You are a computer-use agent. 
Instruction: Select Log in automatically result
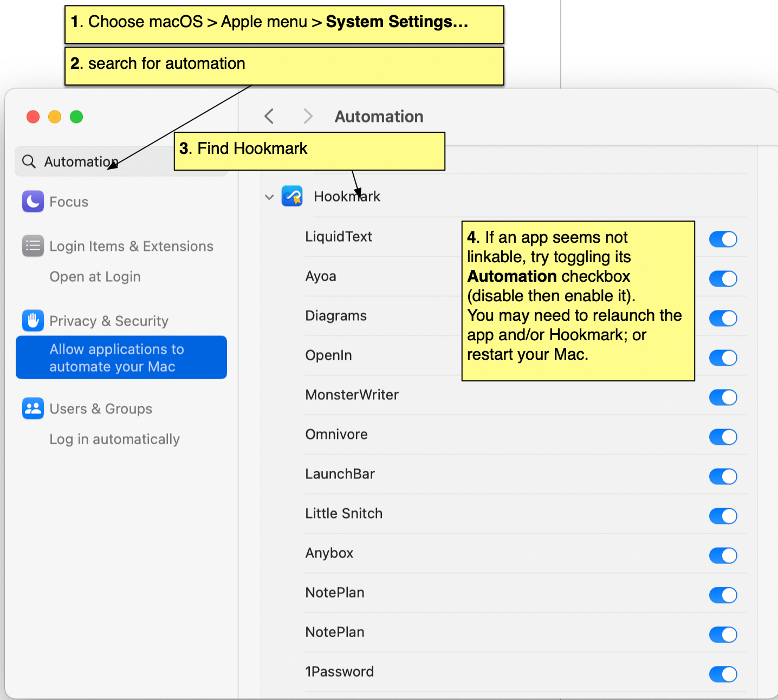(x=114, y=439)
